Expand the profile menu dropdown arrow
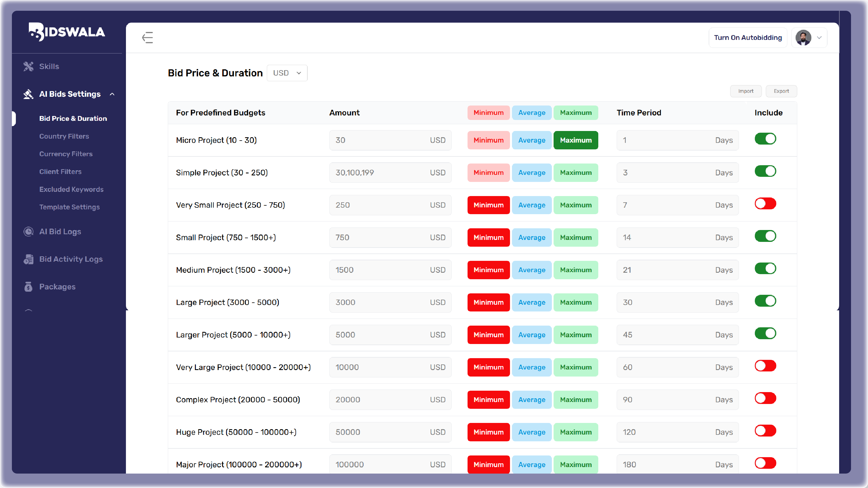Image resolution: width=868 pixels, height=488 pixels. coord(819,38)
